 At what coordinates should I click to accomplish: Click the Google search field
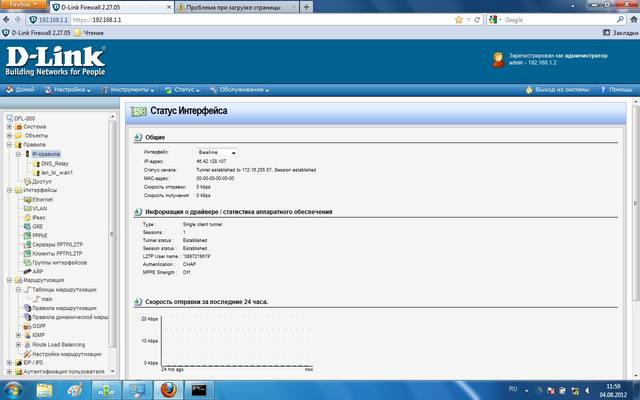click(558, 20)
